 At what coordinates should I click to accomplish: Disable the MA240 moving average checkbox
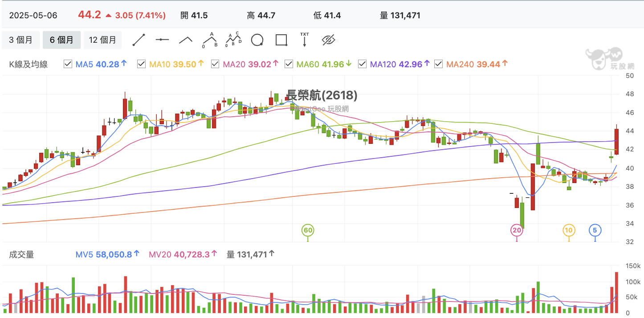pos(438,64)
